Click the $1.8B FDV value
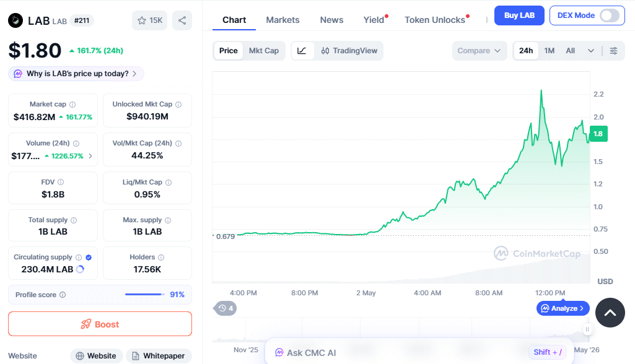 pos(53,194)
